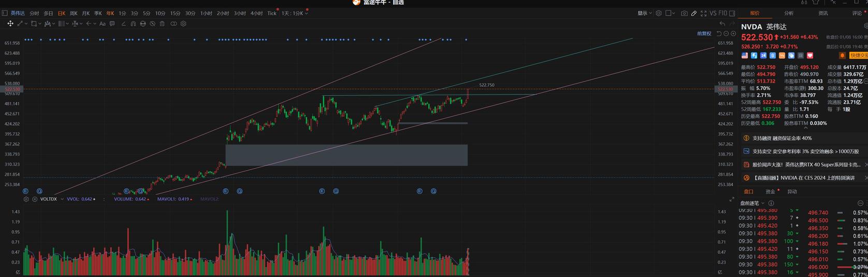This screenshot has width=868, height=277.
Task: Click the 52周最低 167.233 value
Action: [x=771, y=109]
